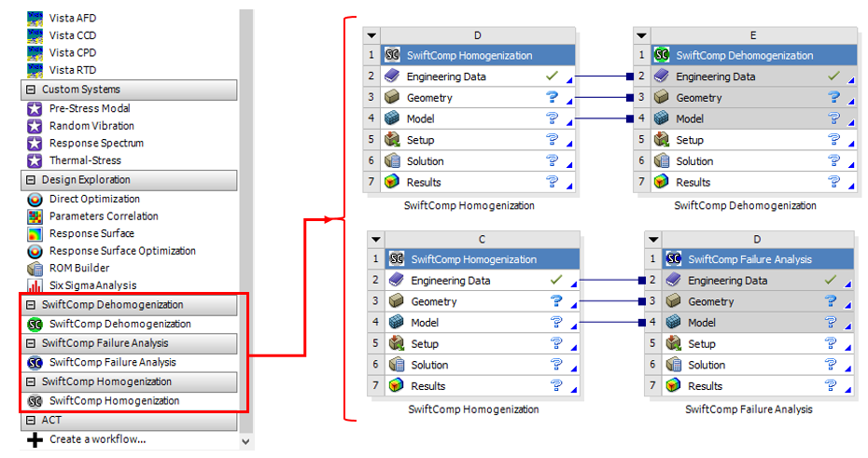Open dropdown of Failure Analysis system D
Viewport: 868px width, 458px height.
(653, 240)
